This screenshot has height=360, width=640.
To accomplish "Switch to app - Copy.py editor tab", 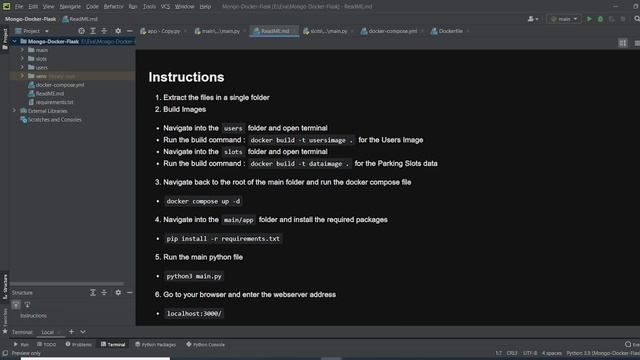I will (163, 31).
